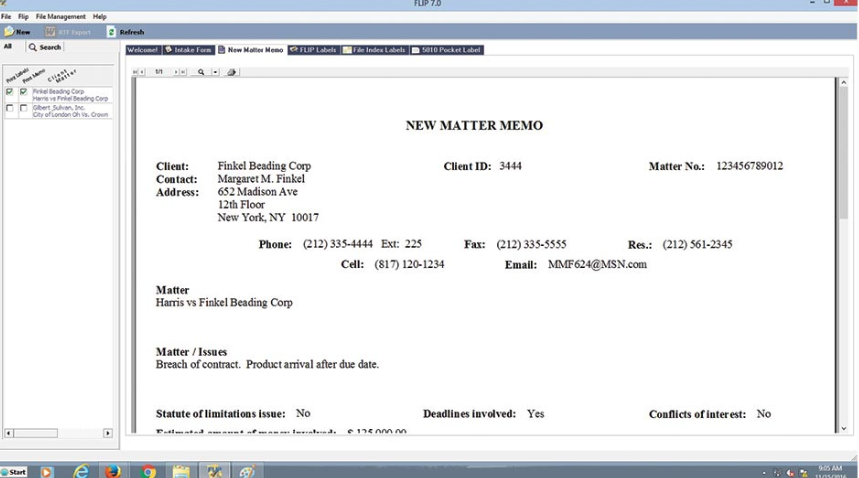859x478 pixels.
Task: Click the sidebar horizontal scrollbar thumb
Action: coord(36,433)
